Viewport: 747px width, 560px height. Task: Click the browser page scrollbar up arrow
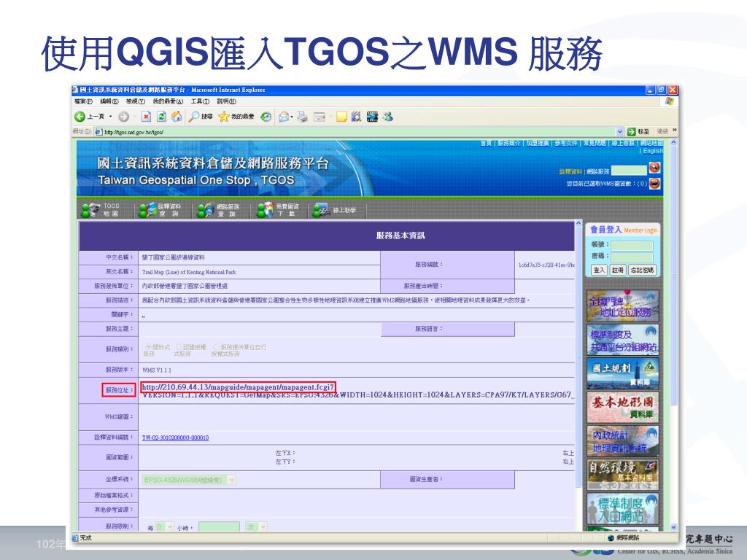tap(673, 142)
